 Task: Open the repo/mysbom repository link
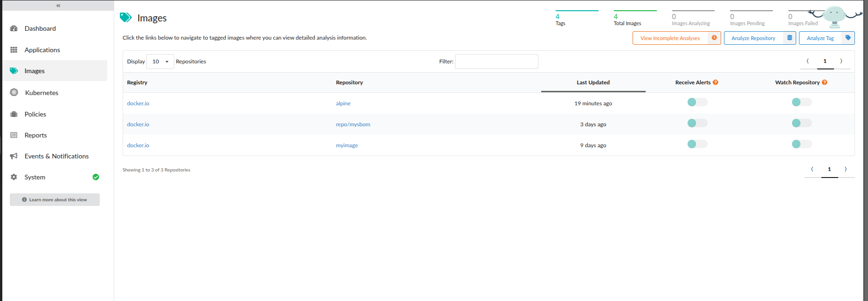[353, 124]
